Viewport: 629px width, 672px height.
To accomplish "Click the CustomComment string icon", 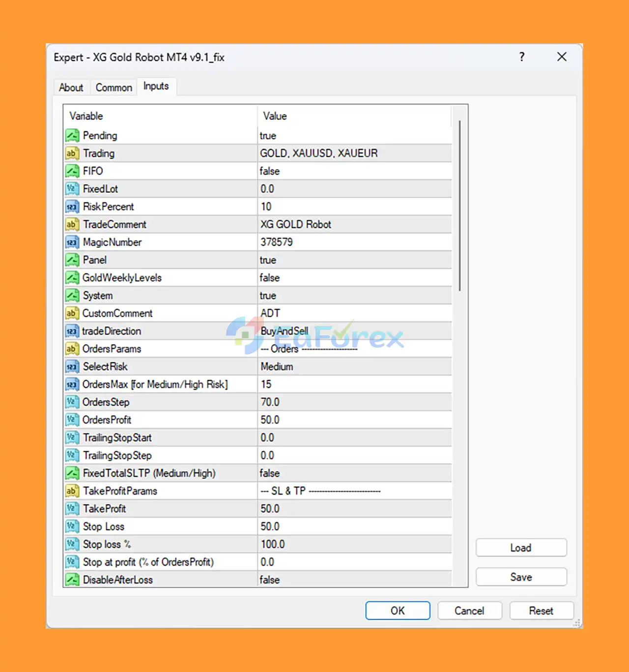I will point(72,313).
